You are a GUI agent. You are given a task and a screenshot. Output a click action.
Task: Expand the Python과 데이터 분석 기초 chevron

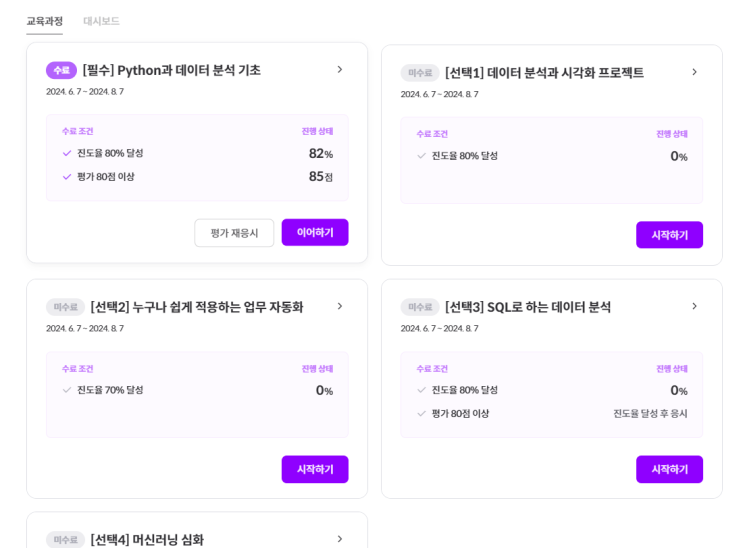coord(340,70)
